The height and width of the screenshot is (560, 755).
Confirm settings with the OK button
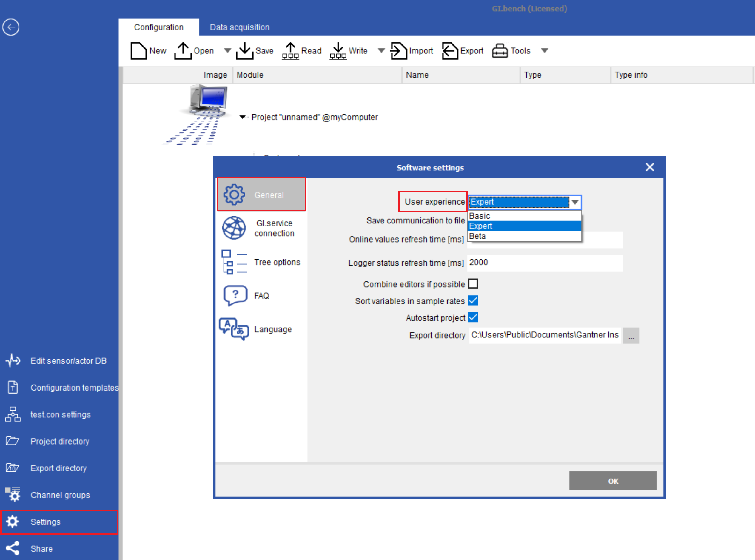point(612,481)
